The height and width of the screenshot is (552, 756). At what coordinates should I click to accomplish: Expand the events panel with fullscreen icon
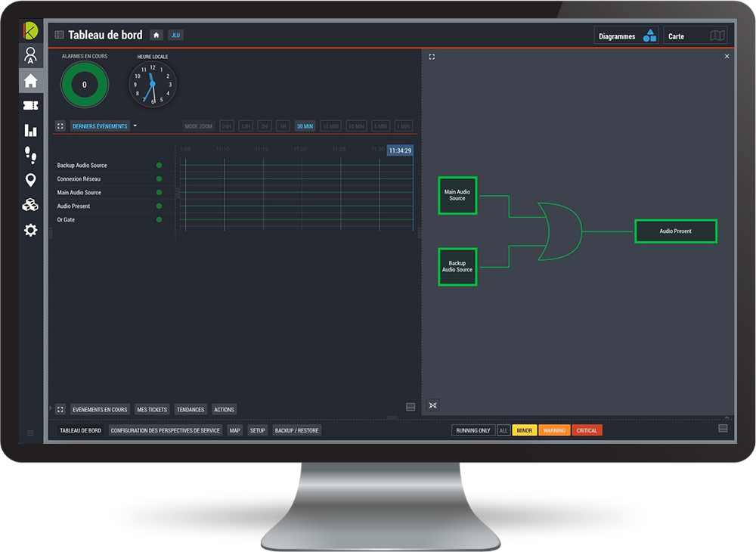(x=62, y=126)
